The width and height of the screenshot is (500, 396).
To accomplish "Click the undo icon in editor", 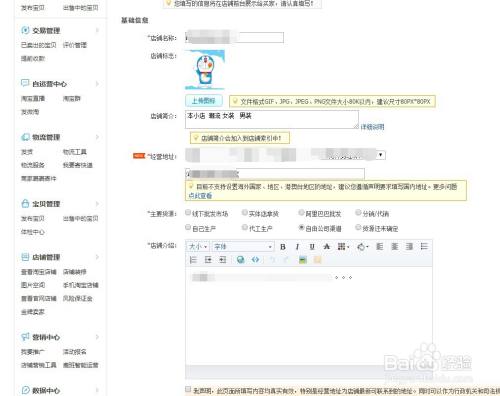I will 272,260.
